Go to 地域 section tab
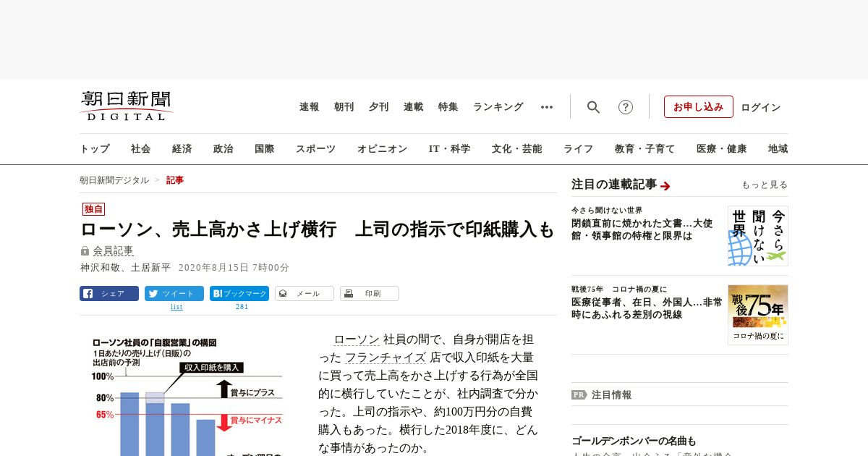Viewport: 868px width, 456px height. pyautogui.click(x=778, y=149)
